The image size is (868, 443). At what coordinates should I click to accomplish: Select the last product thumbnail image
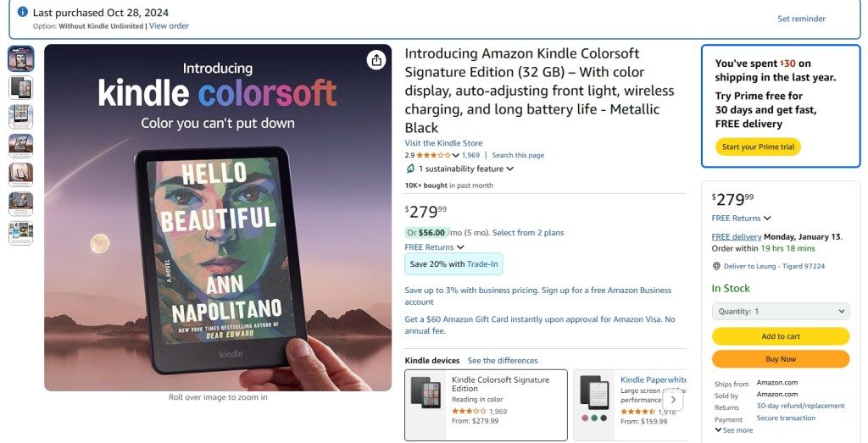pos(20,233)
